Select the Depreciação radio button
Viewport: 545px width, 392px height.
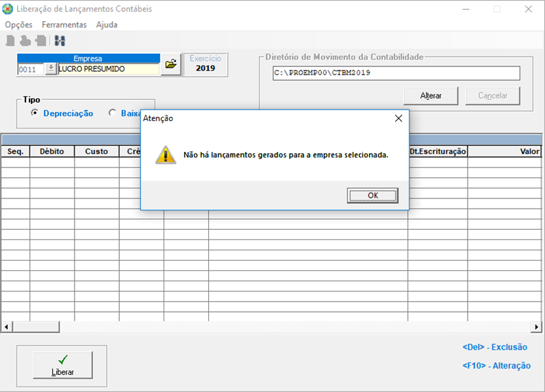[34, 113]
